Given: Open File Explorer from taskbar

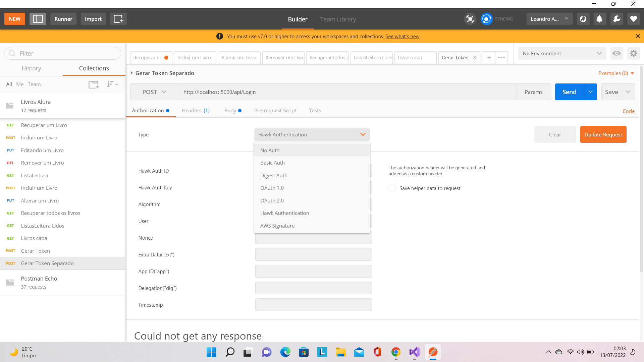Looking at the screenshot, I should pyautogui.click(x=340, y=352).
